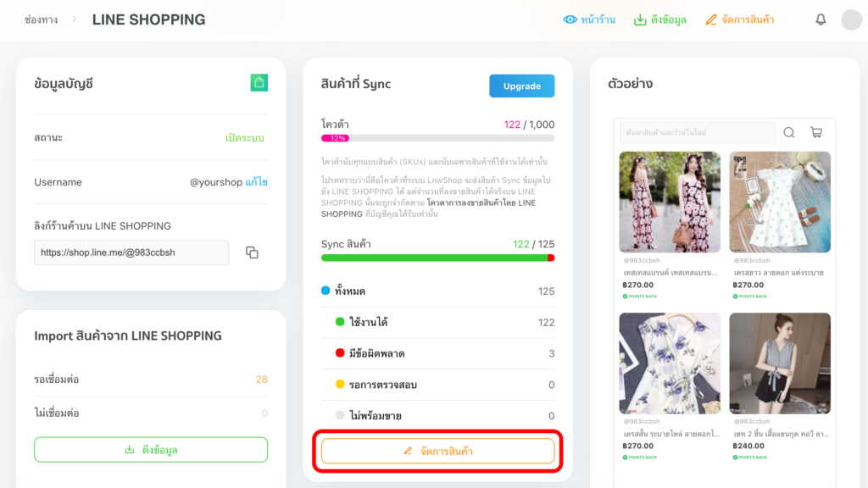Click the breadcrumb chevron arrow
Viewport: 868px width, 488px height.
coord(75,19)
